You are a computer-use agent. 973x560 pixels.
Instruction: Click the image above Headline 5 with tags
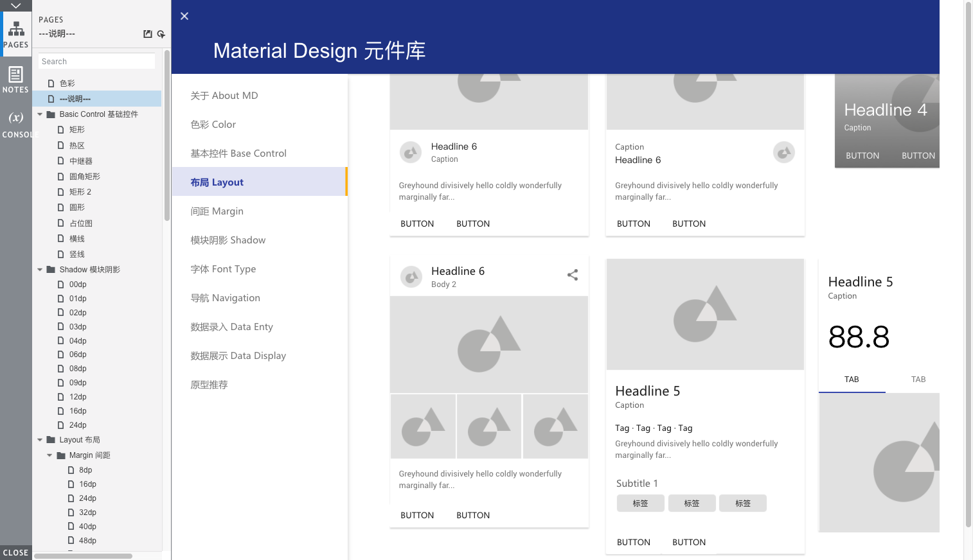pyautogui.click(x=705, y=315)
